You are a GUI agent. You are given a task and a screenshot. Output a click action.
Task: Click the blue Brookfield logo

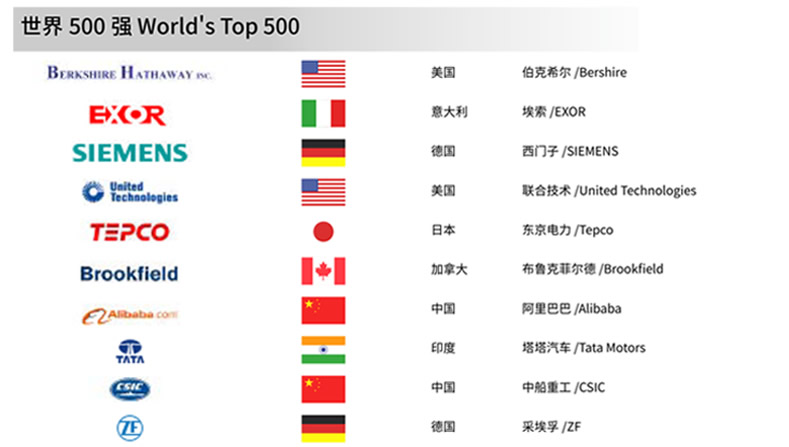tap(129, 273)
